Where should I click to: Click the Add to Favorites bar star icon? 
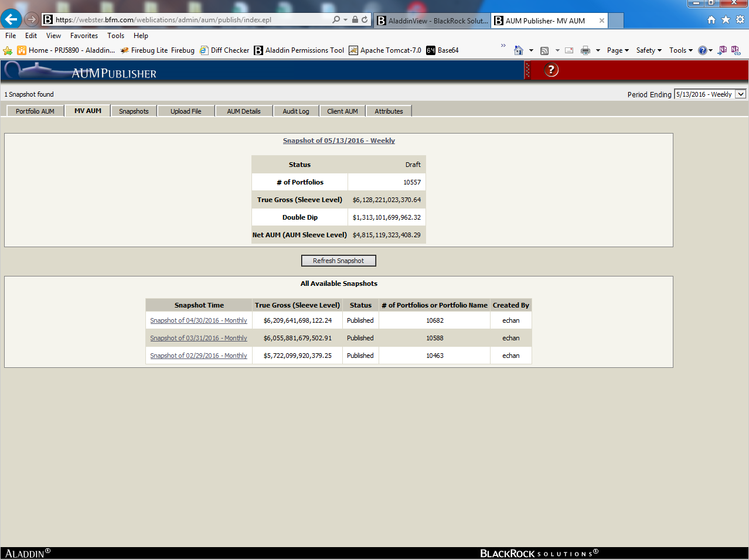[x=8, y=50]
